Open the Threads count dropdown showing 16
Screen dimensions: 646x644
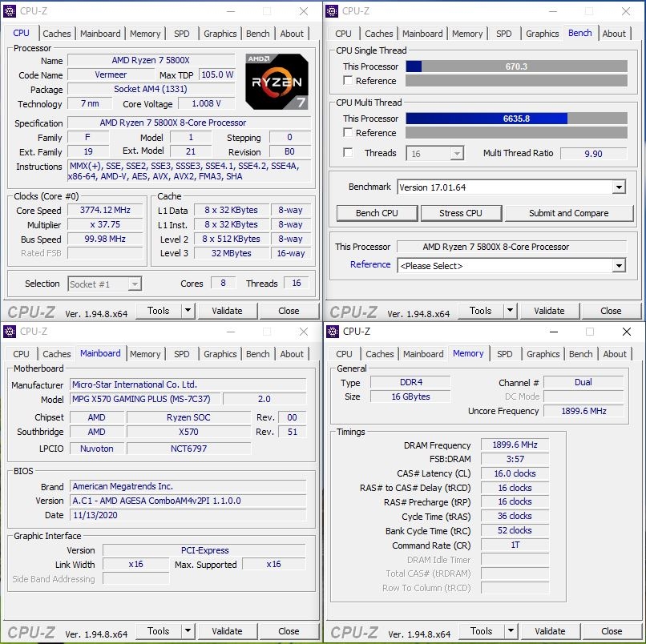pos(434,154)
